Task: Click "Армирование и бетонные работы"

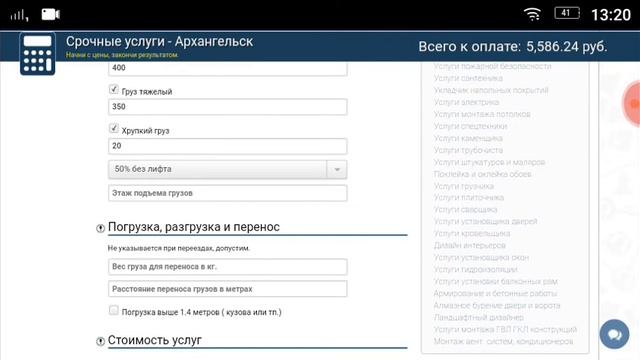Action: pyautogui.click(x=495, y=294)
